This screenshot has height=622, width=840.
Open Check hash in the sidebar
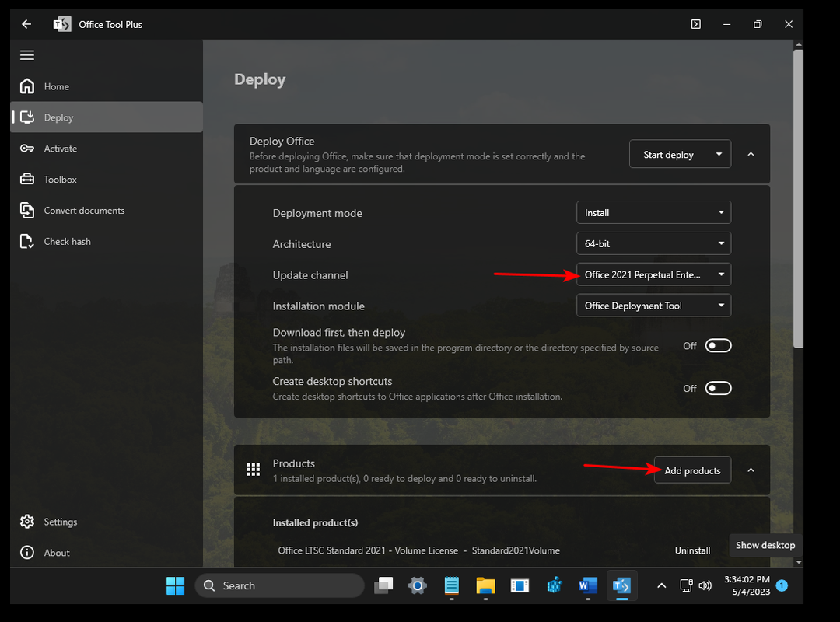(x=106, y=242)
